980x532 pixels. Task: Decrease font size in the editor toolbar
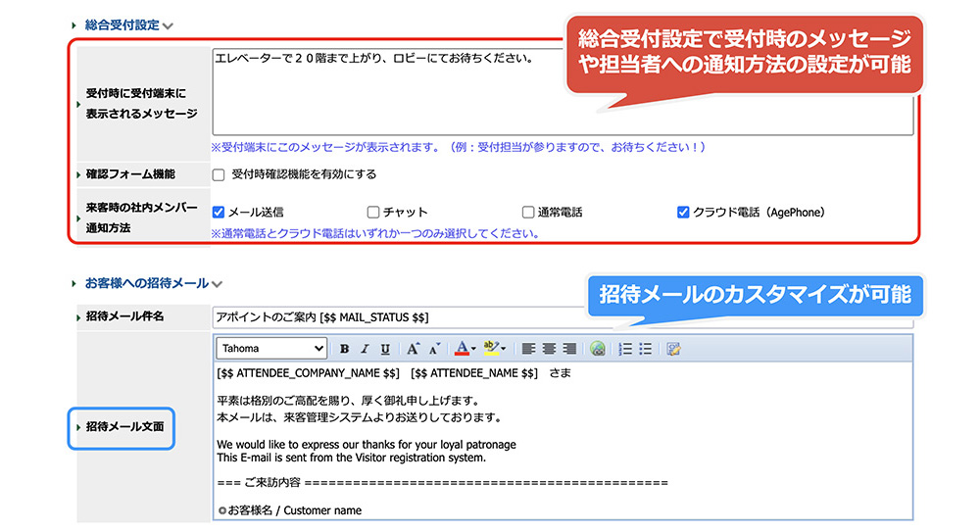click(x=434, y=349)
